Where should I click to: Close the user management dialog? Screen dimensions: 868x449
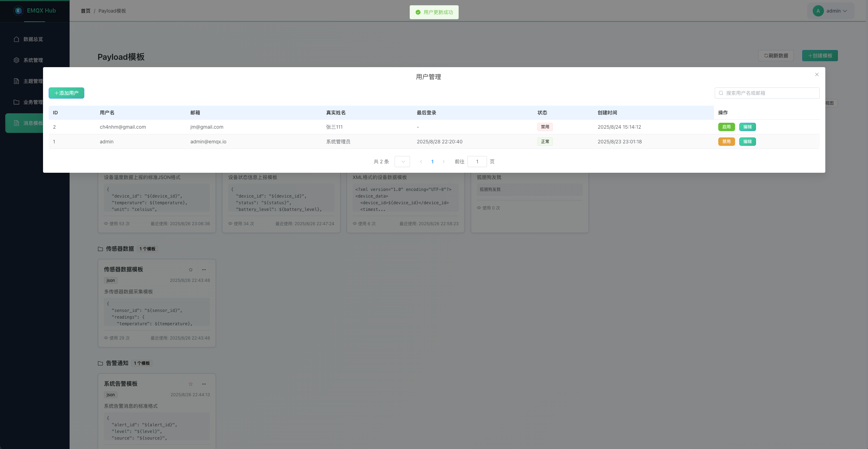tap(817, 74)
